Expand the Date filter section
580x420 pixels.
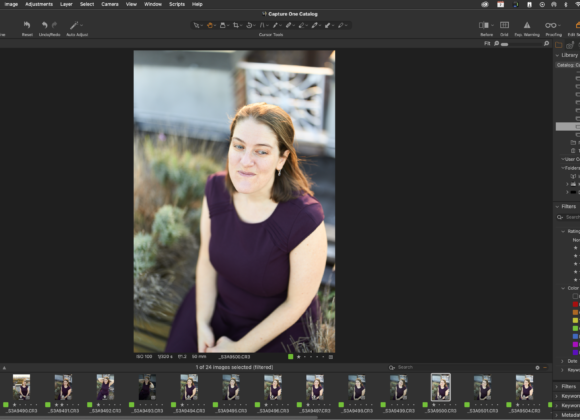(x=563, y=361)
